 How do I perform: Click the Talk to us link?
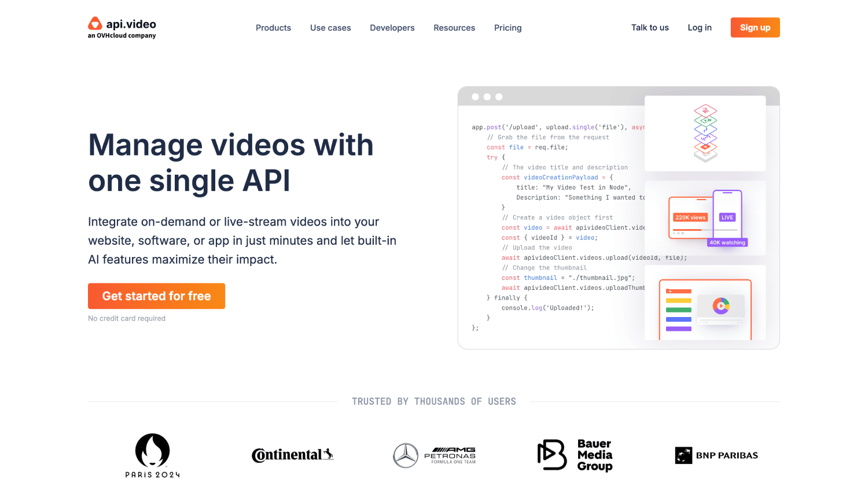click(650, 28)
